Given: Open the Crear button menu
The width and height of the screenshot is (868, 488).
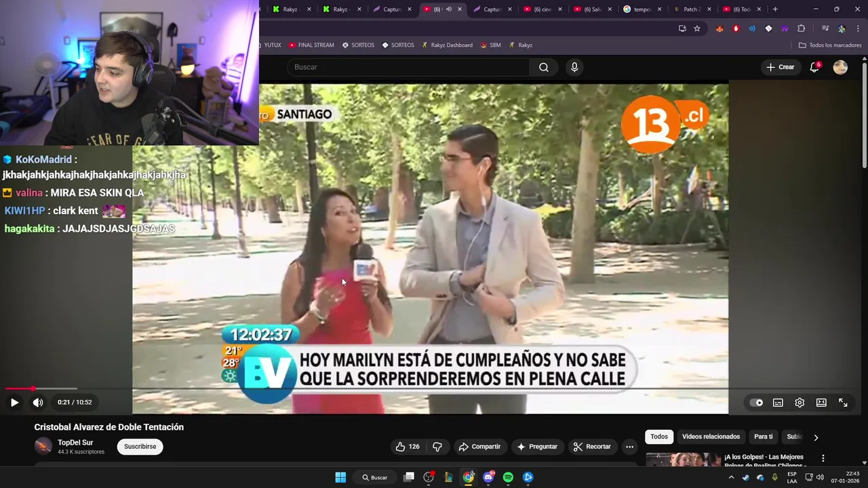Looking at the screenshot, I should click(x=780, y=67).
